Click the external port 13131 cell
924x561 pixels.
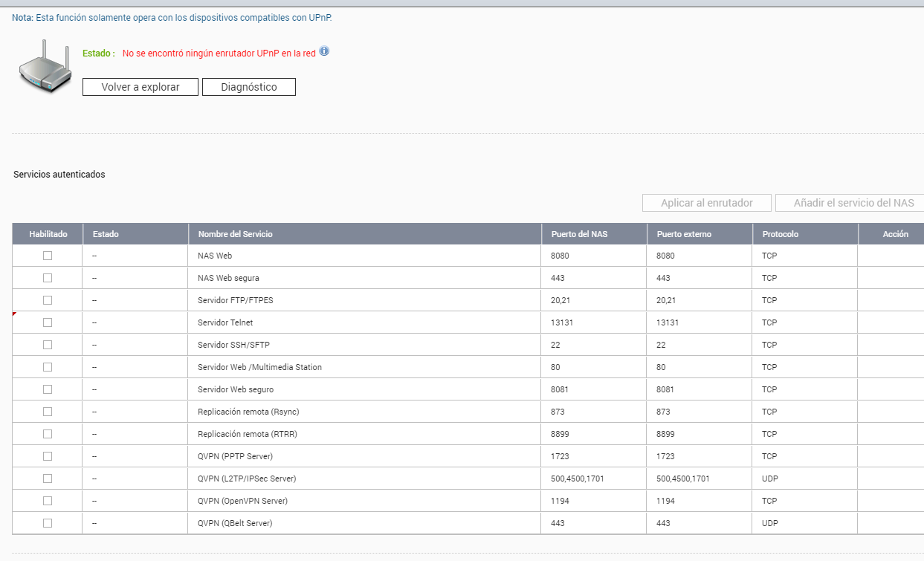[x=668, y=322]
